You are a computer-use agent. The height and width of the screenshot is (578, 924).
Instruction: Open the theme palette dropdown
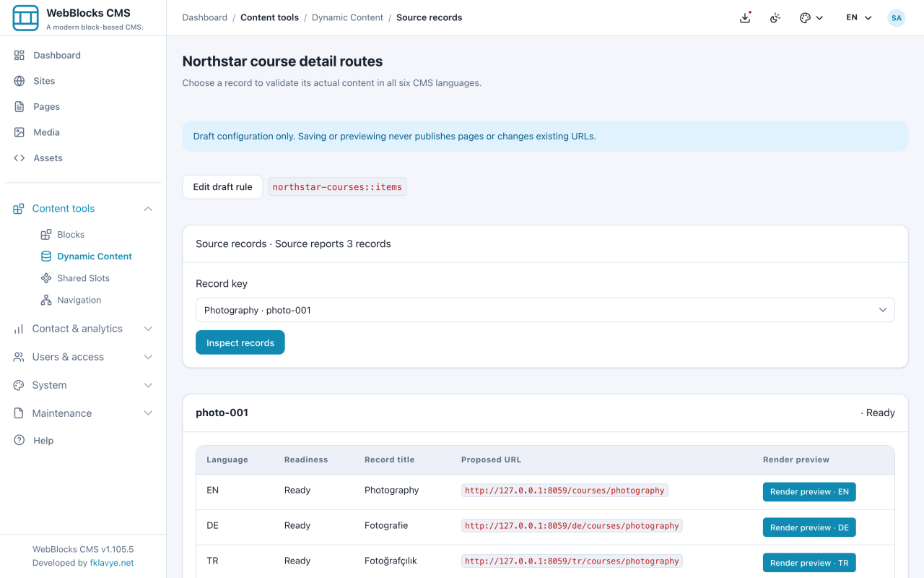click(811, 17)
